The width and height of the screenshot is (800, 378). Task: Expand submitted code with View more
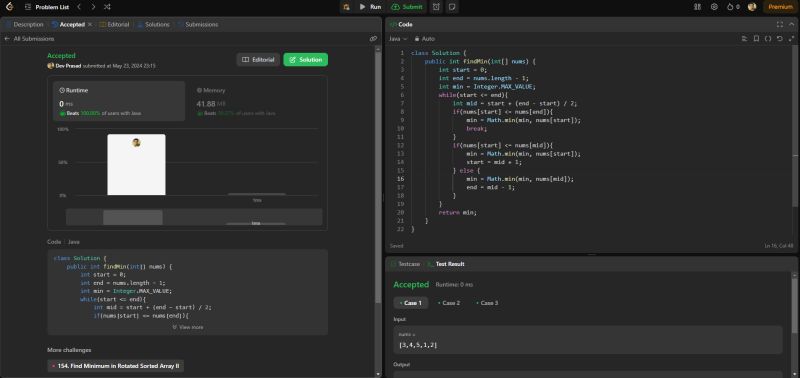point(188,327)
